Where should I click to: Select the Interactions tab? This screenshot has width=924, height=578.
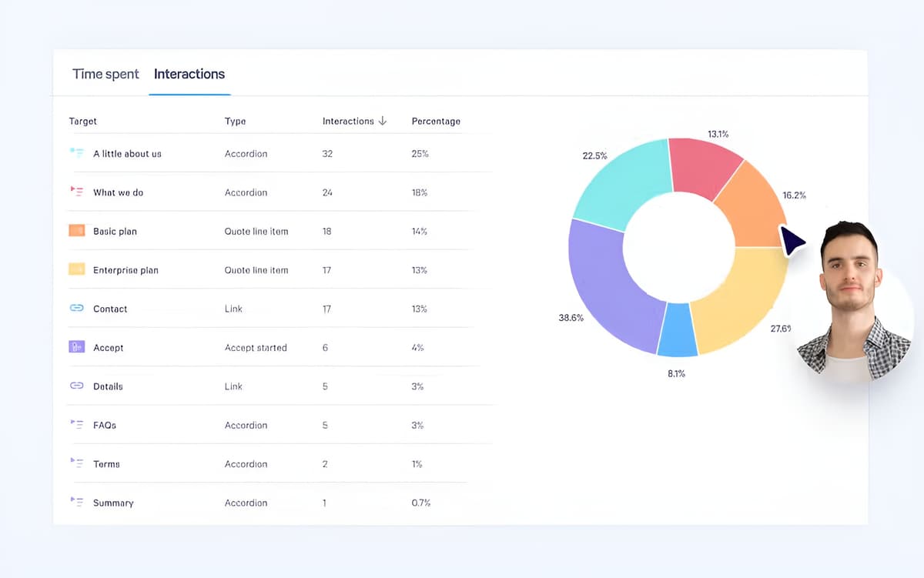[x=189, y=74]
